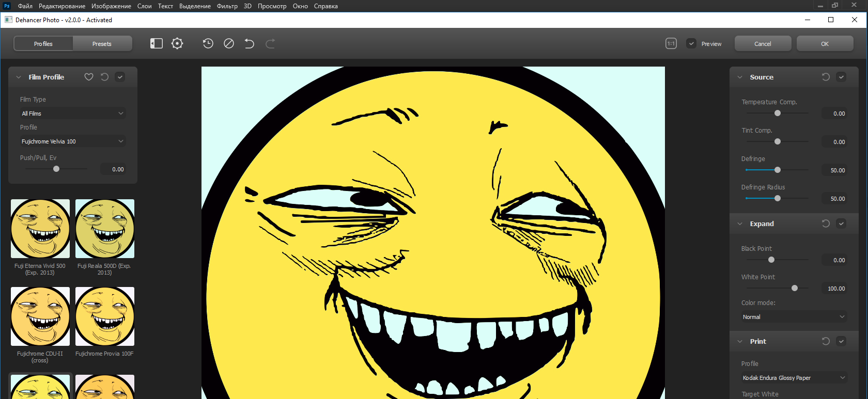Screen dimensions: 868x399
Task: Open the Film Type dropdown
Action: [72, 113]
